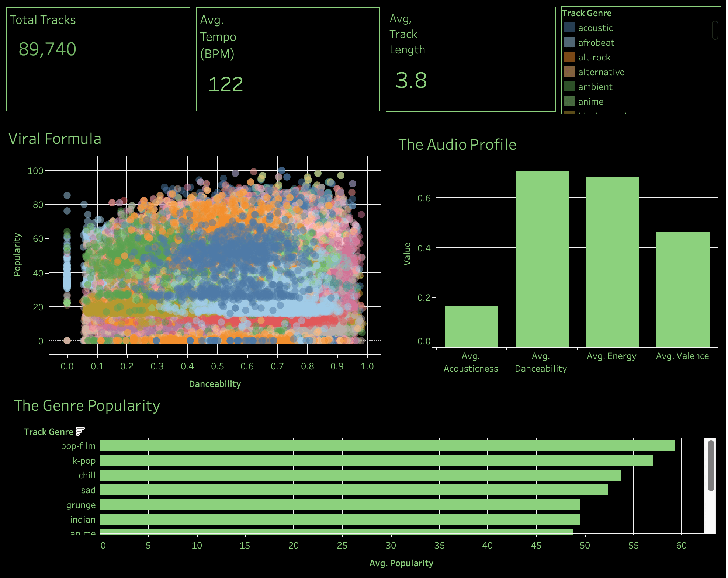Click the Avg. Energy bar
The height and width of the screenshot is (578, 728).
[612, 262]
